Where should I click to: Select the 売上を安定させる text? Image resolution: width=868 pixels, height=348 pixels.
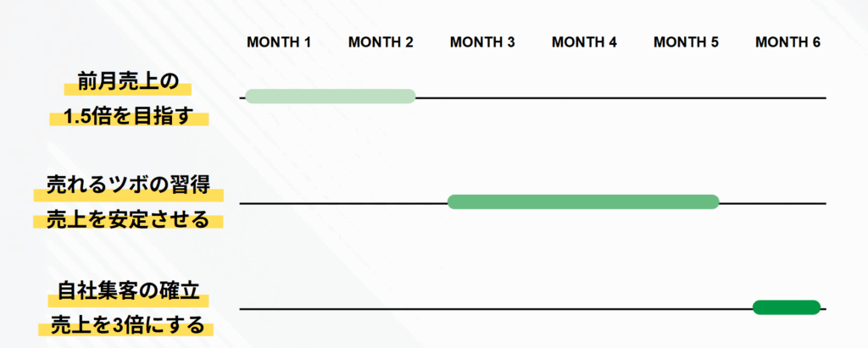128,220
